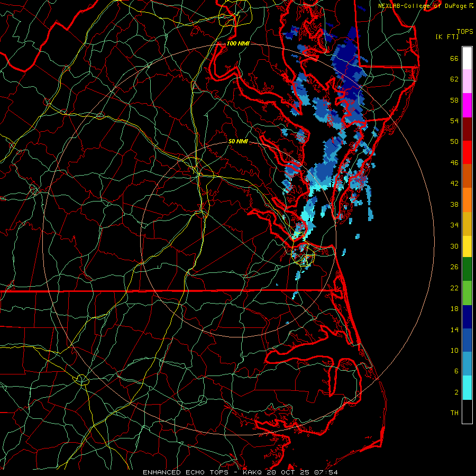
Task: Select the 26 legend value
Action: click(454, 267)
